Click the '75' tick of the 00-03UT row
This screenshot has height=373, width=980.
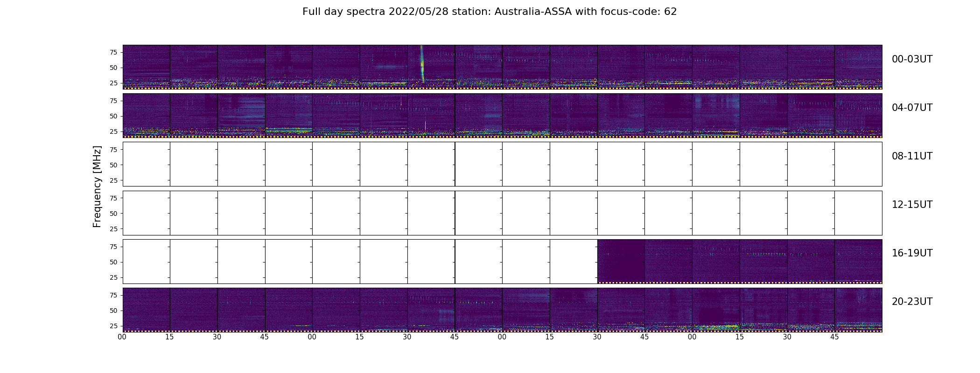click(x=113, y=52)
